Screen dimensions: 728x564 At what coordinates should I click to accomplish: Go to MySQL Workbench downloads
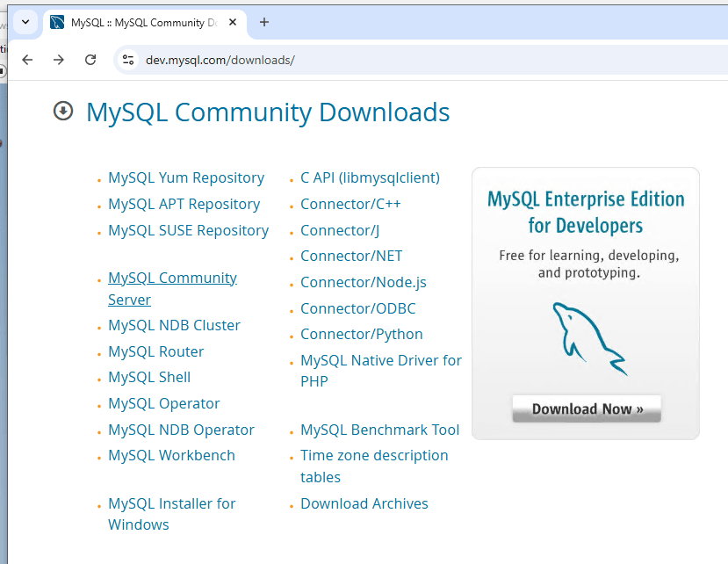coord(172,455)
